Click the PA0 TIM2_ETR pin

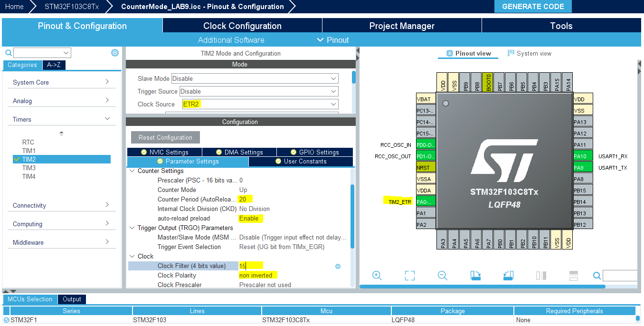(x=426, y=202)
